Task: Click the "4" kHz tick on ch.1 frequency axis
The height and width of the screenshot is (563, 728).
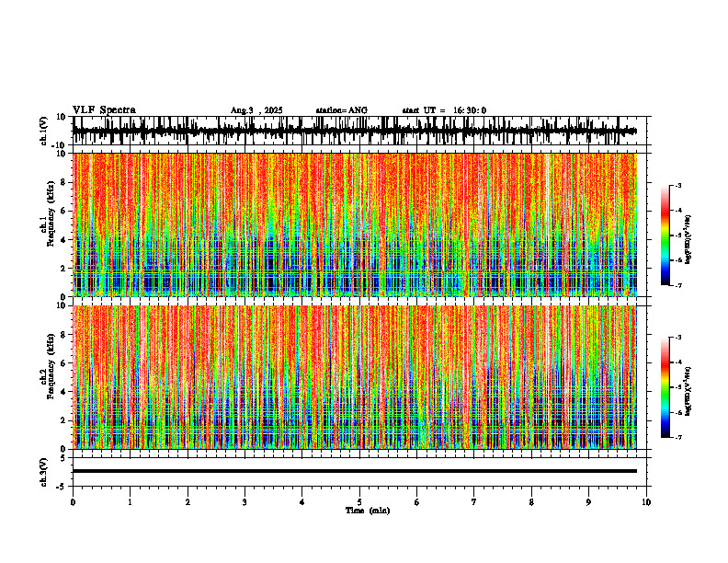Action: click(64, 240)
